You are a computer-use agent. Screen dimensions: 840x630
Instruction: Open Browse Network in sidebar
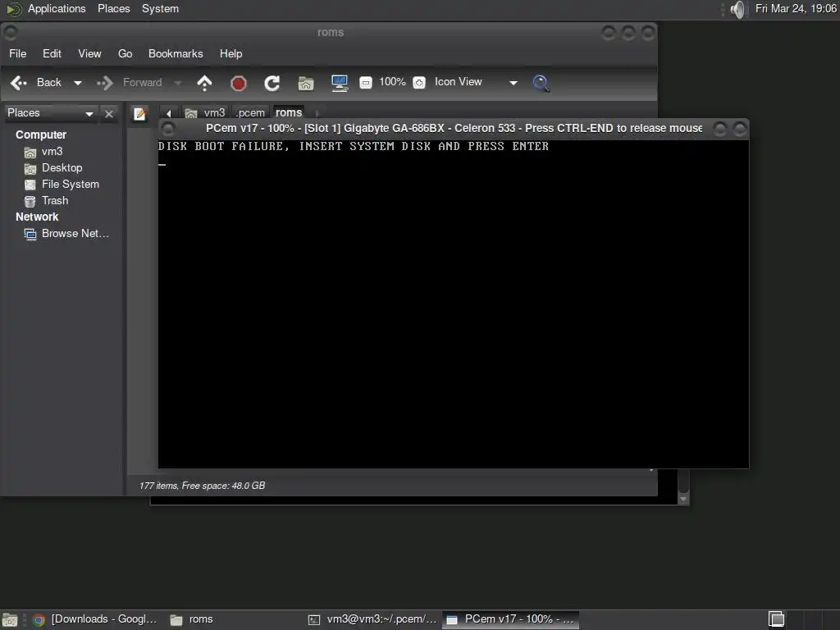click(66, 234)
